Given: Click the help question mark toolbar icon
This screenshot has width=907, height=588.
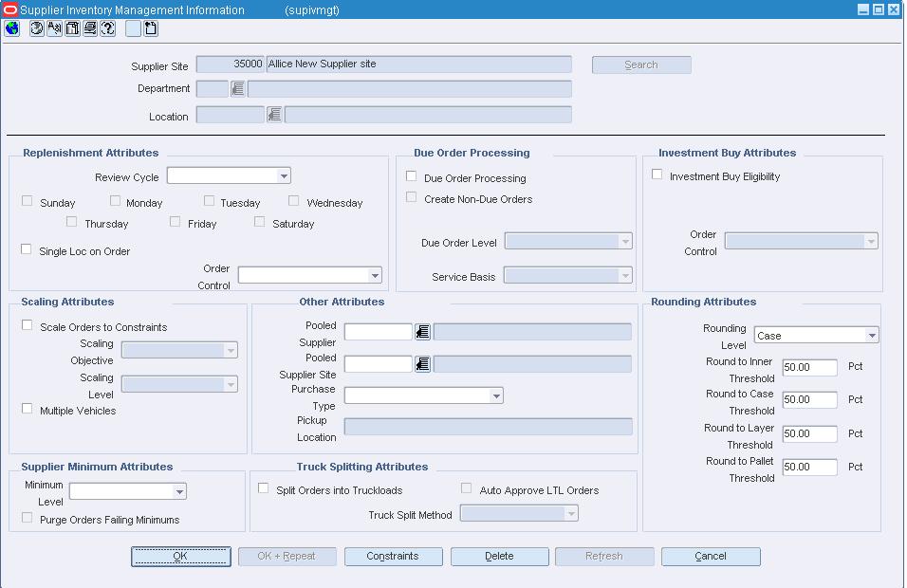Looking at the screenshot, I should pyautogui.click(x=108, y=28).
